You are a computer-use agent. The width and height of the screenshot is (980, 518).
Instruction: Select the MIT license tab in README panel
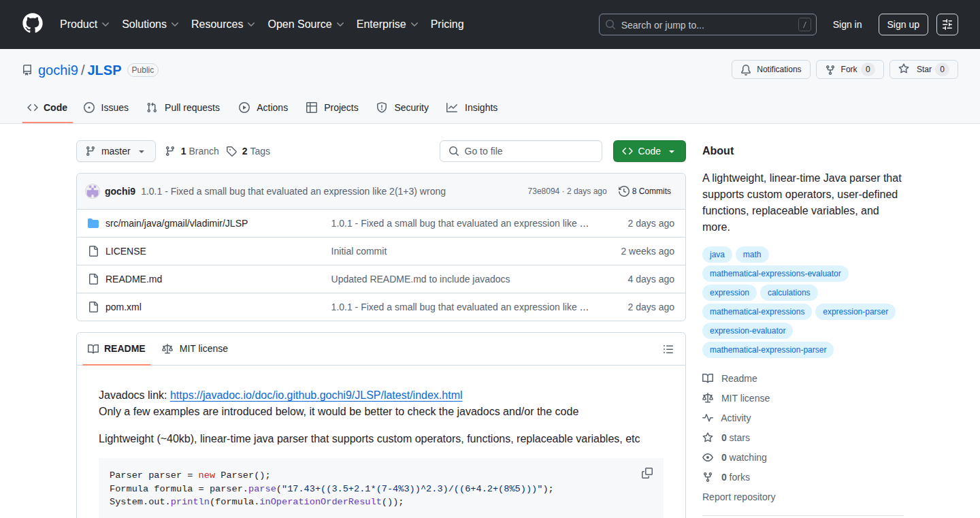(195, 349)
